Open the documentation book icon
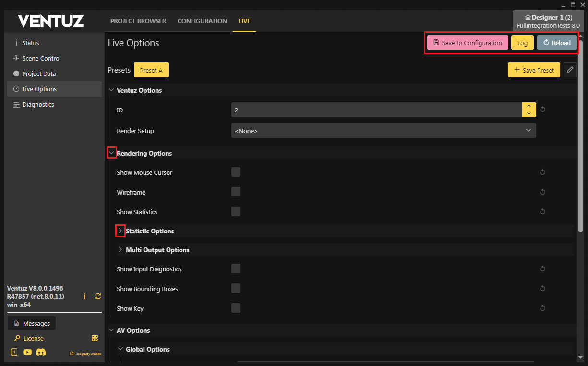This screenshot has height=366, width=588. coord(14,352)
